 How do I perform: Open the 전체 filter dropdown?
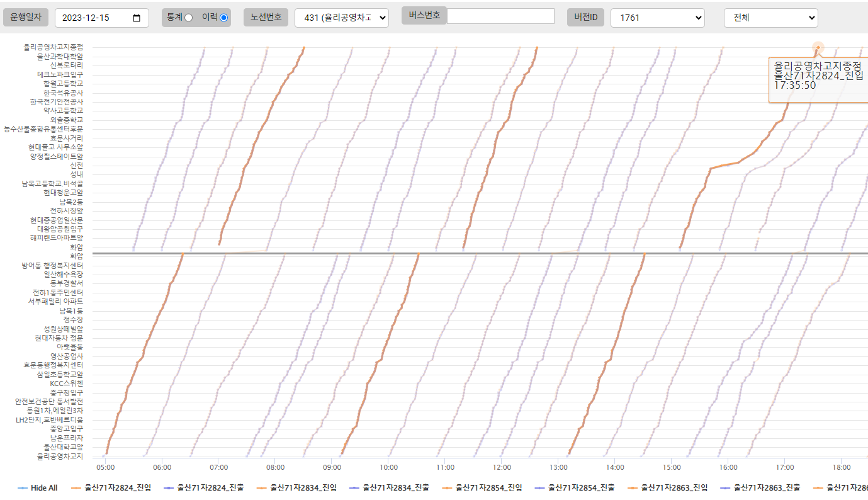(770, 18)
